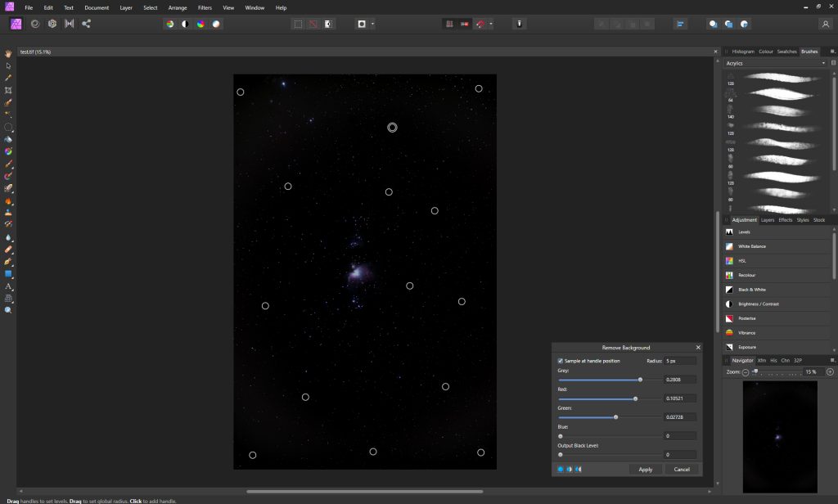Select the Crop tool in the left toolbar
This screenshot has width=838, height=504.
tap(8, 90)
